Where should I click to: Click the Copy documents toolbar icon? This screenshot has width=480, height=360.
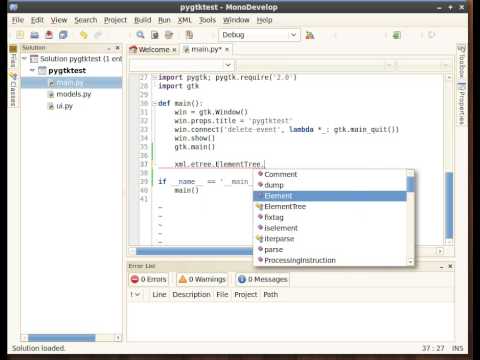(x=189, y=35)
